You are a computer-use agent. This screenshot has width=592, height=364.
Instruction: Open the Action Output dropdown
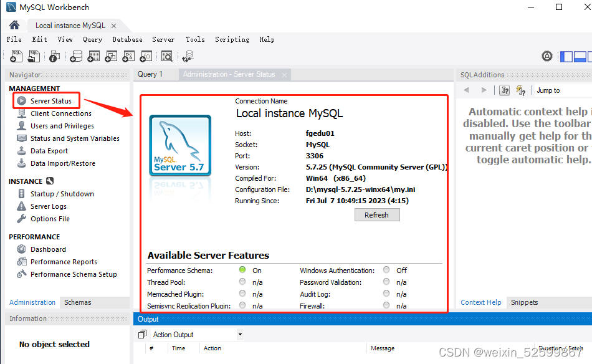[x=241, y=335]
